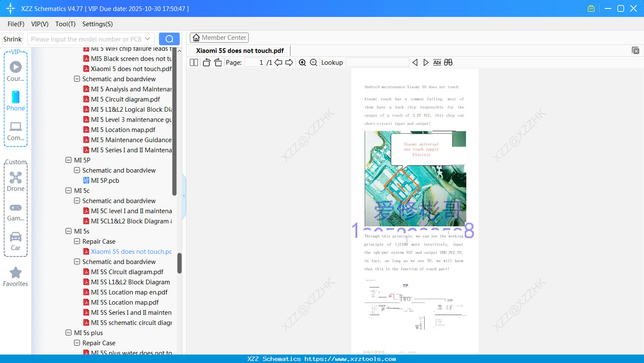Open the Car category
The image size is (644, 363).
point(16,241)
